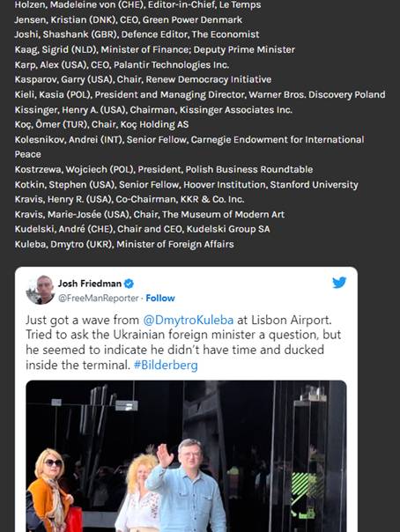Click the Kasparov, Garry list entry
Screen dimensions: 400x532
[143, 79]
